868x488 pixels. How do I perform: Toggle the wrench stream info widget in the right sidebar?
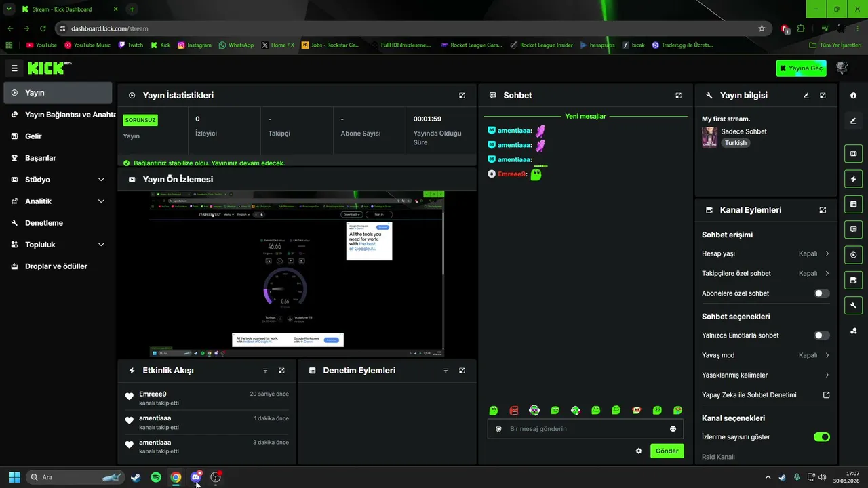(x=853, y=305)
